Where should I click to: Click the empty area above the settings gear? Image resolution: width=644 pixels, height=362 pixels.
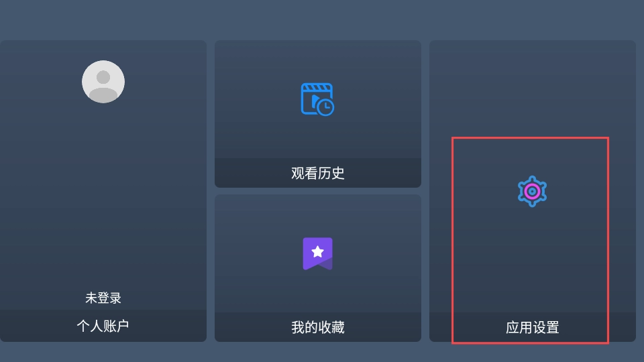click(x=532, y=107)
